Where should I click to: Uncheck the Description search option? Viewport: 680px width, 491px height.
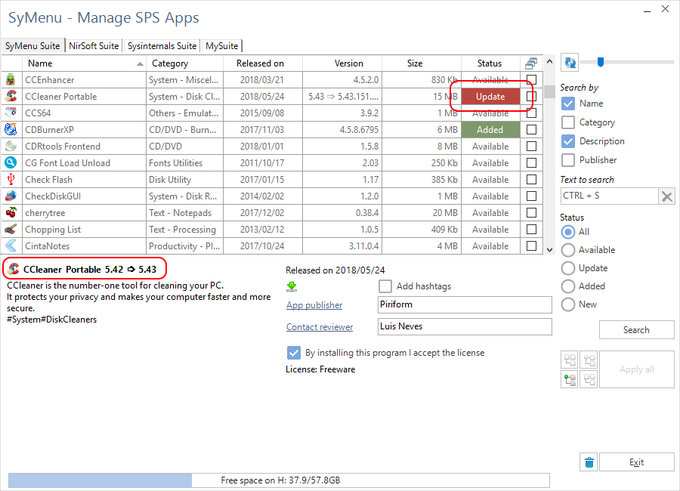(568, 141)
